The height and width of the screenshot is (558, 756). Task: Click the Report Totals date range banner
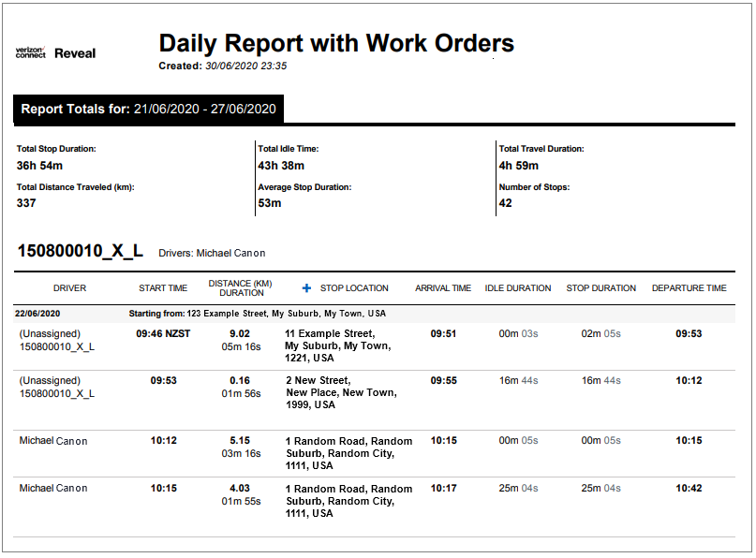(149, 109)
